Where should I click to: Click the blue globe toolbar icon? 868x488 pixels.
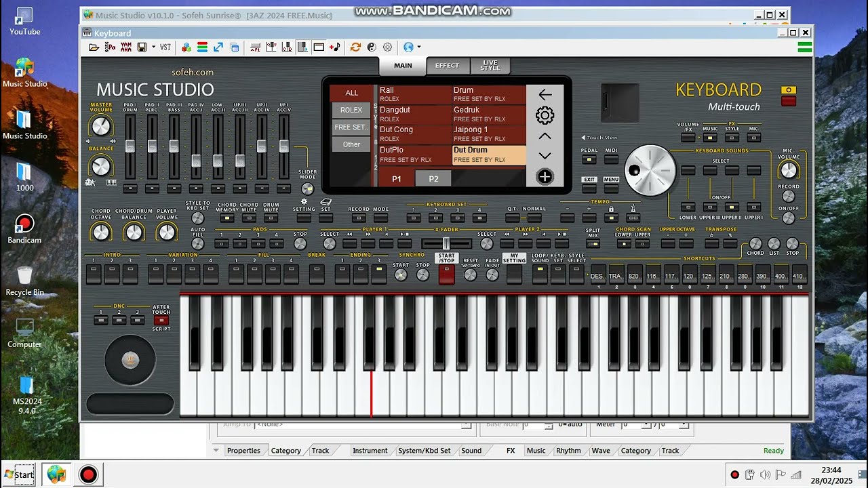(x=408, y=47)
